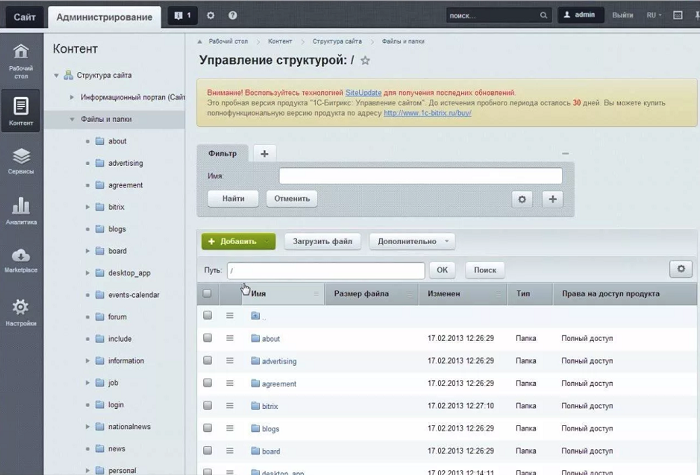Click the Отменить button
This screenshot has height=475, width=700.
(x=292, y=199)
